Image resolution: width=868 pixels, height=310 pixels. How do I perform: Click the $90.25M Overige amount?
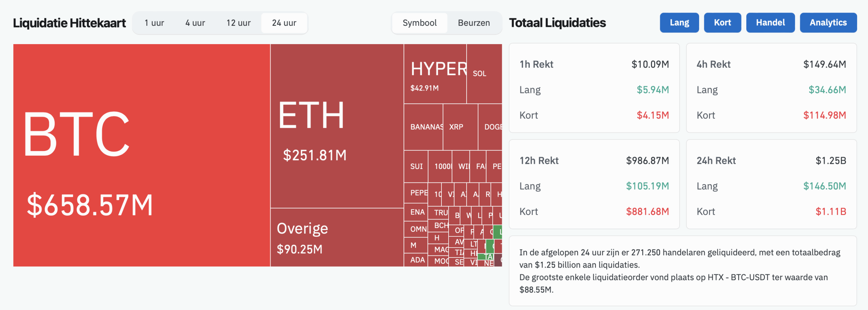pyautogui.click(x=299, y=249)
